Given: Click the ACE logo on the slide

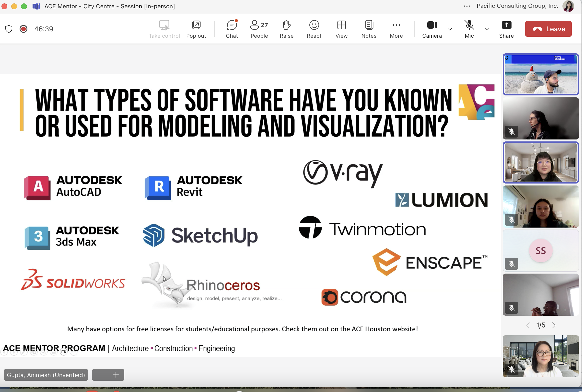Looking at the screenshot, I should 477,102.
